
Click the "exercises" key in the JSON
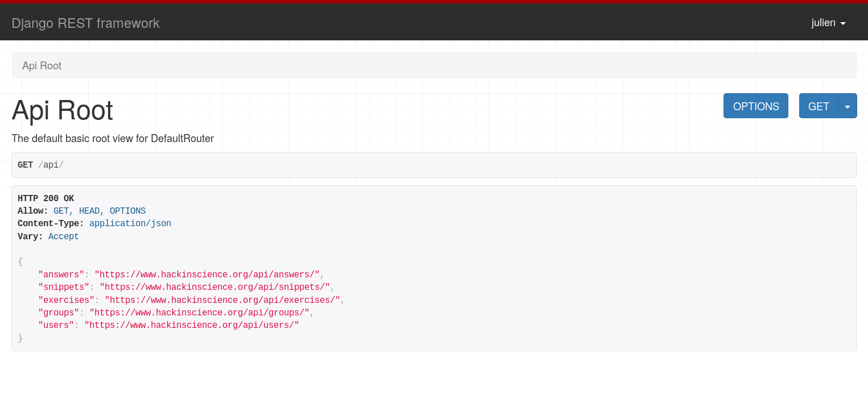pos(66,300)
